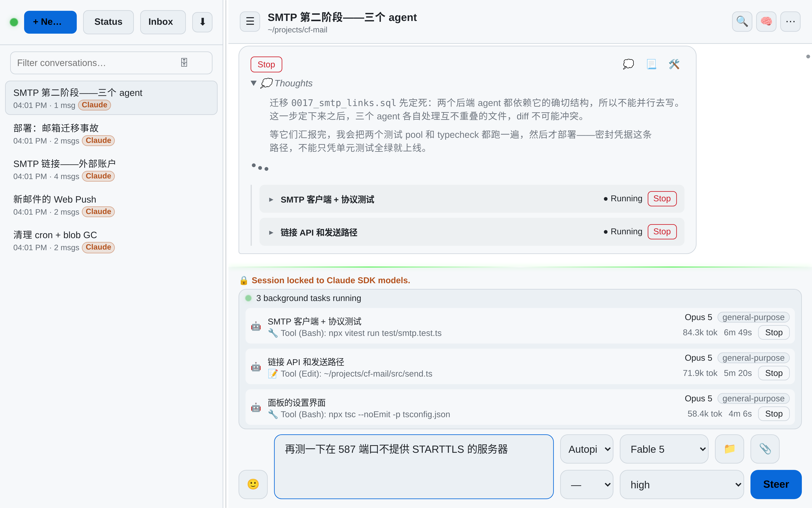812x508 pixels.
Task: Select conversation SMTP 链接——外部账户
Action: pyautogui.click(x=111, y=169)
